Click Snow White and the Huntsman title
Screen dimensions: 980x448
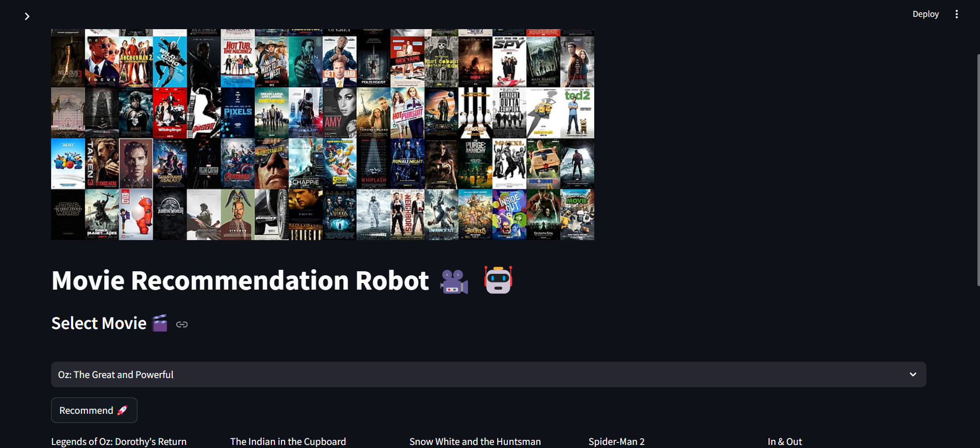[x=475, y=441]
